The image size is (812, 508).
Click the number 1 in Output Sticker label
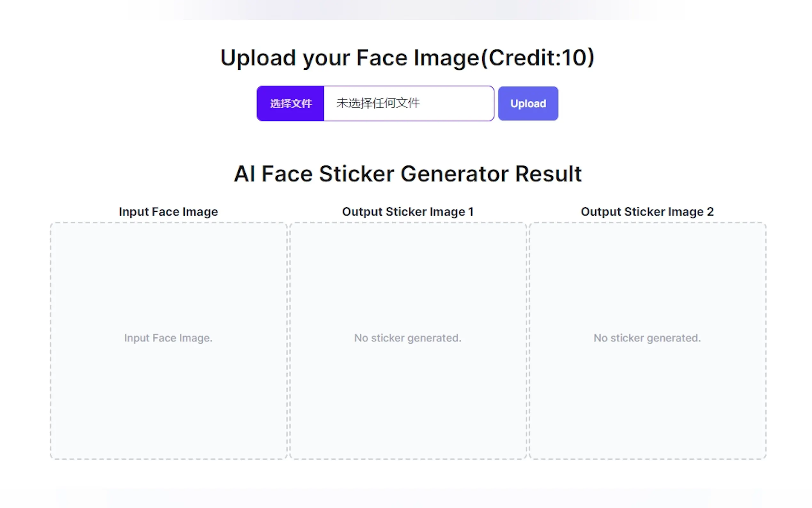471,212
